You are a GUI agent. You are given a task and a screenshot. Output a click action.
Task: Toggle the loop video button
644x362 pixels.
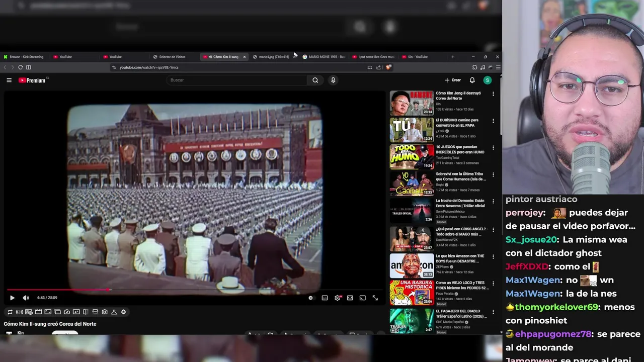pyautogui.click(x=10, y=312)
